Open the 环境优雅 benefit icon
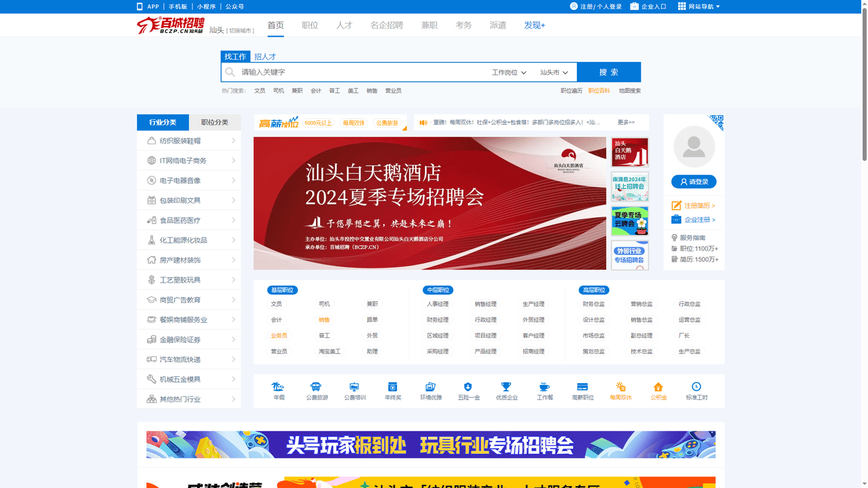The width and height of the screenshot is (868, 488). coord(430,387)
